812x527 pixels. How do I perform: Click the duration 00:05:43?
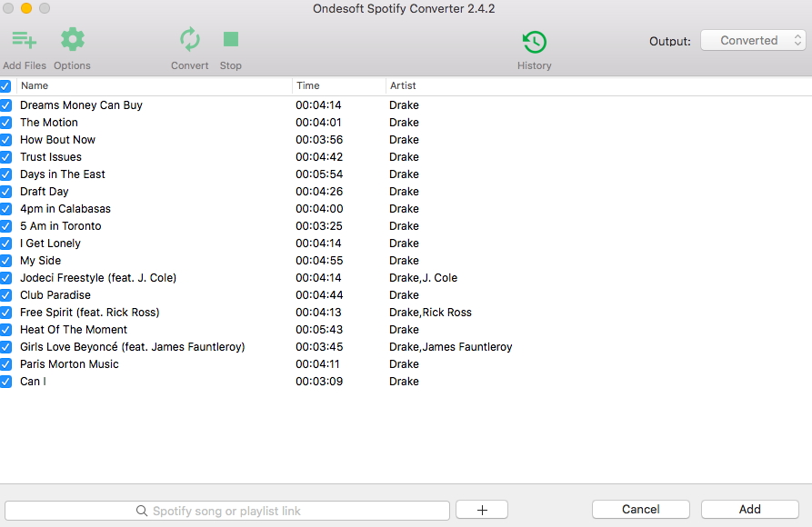pyautogui.click(x=319, y=330)
